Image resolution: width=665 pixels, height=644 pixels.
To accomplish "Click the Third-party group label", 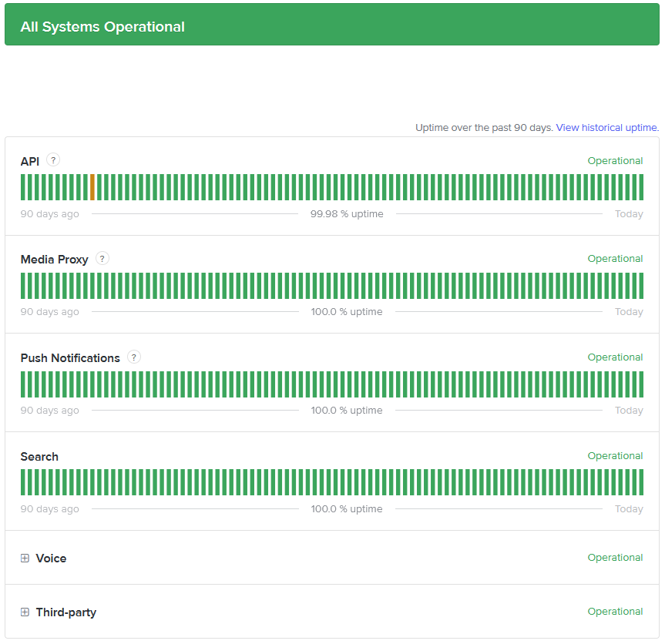I will pyautogui.click(x=65, y=612).
